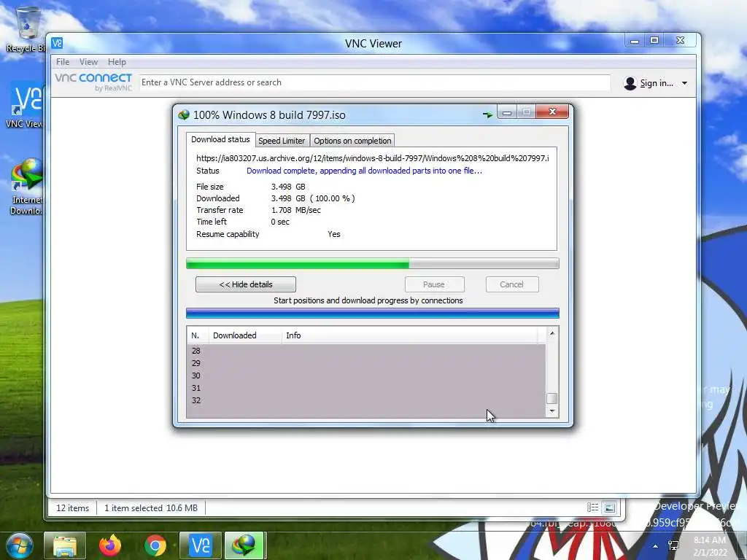This screenshot has width=747, height=560.
Task: Click the Downloaded column header
Action: click(x=245, y=335)
